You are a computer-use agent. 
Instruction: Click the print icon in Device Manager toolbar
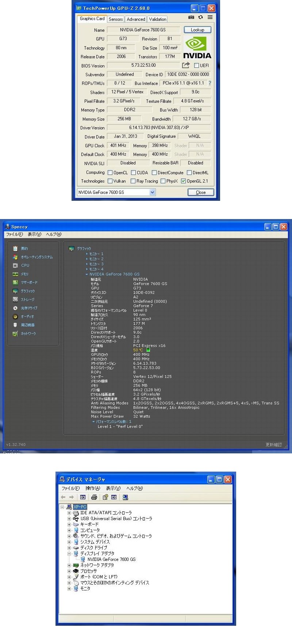94,497
